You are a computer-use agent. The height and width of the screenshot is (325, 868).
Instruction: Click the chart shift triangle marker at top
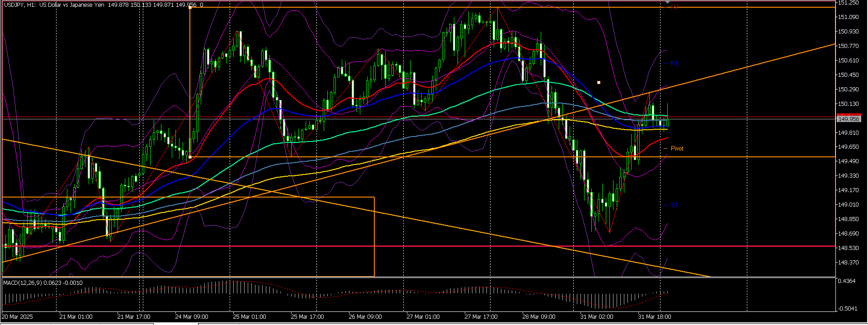click(668, 3)
